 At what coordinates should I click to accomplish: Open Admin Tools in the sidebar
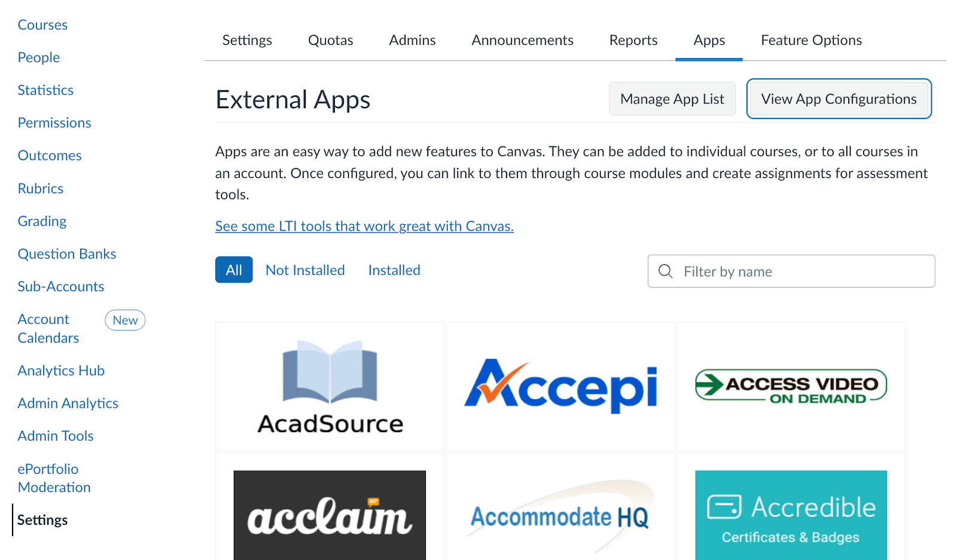click(x=56, y=436)
